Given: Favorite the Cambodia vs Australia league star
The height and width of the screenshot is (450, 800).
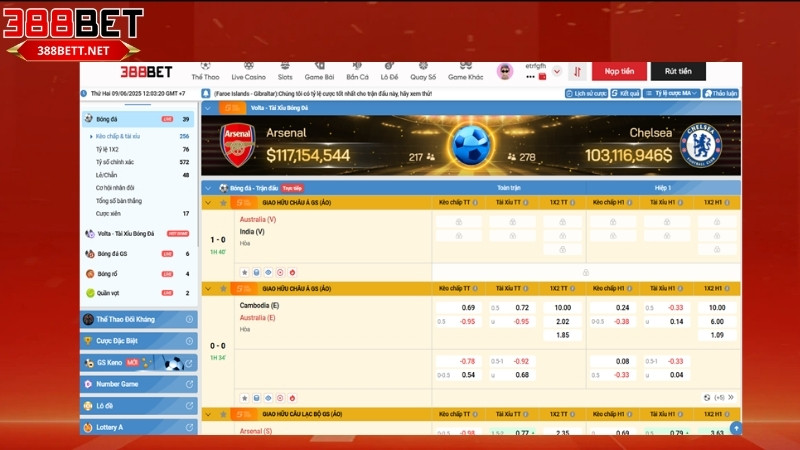Looking at the screenshot, I should tap(223, 289).
